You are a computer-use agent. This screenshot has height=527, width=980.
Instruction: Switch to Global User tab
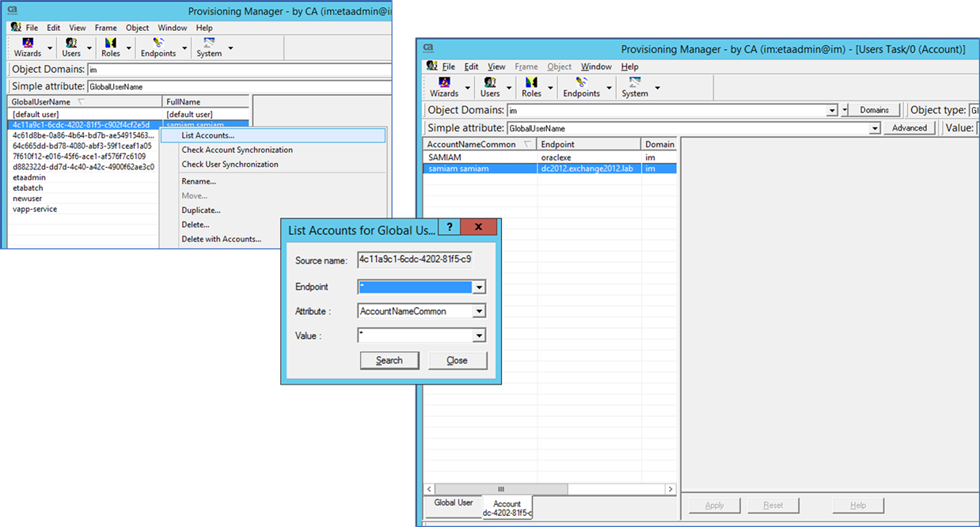pos(454,503)
